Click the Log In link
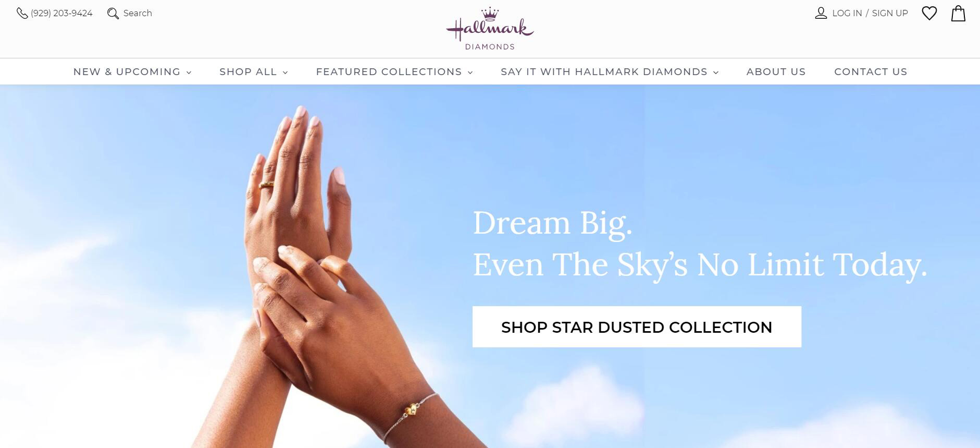Viewport: 980px width, 448px height. tap(847, 13)
